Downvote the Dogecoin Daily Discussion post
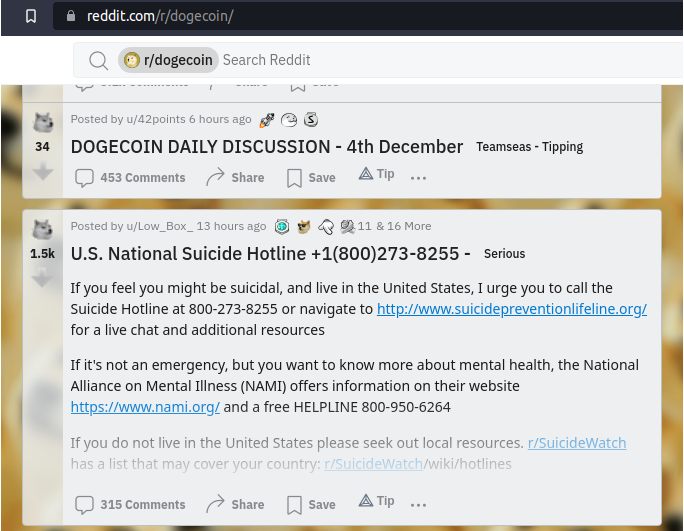 pyautogui.click(x=43, y=171)
